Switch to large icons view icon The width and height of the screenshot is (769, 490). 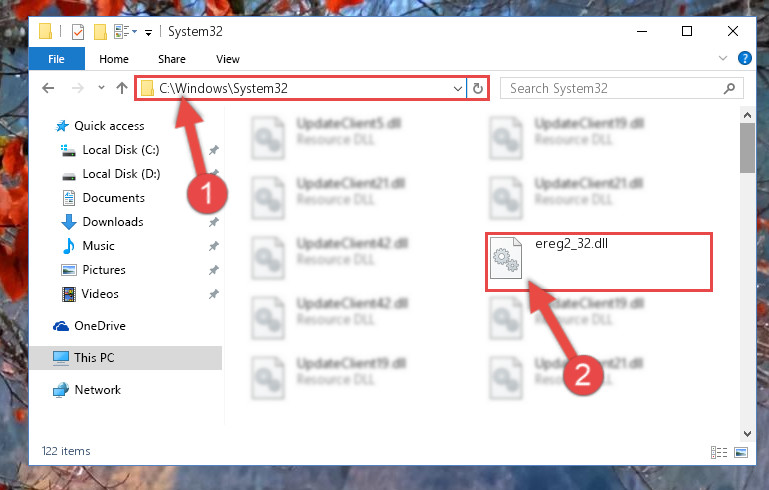[741, 452]
